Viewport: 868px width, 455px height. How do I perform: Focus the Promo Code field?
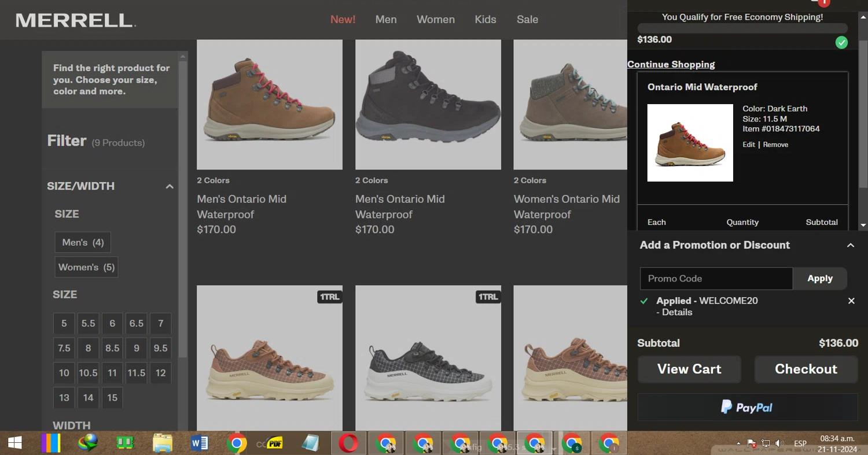pos(716,279)
